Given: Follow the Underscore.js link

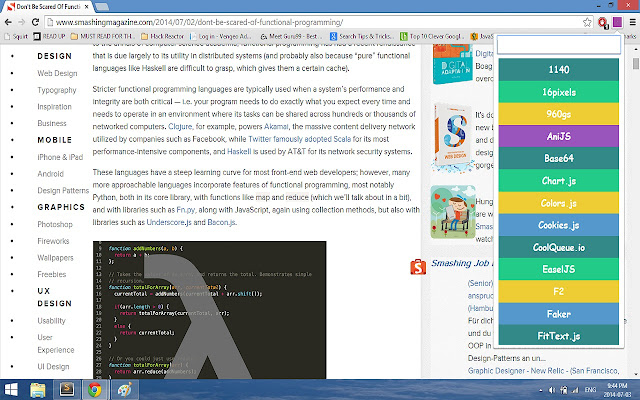Looking at the screenshot, I should 169,222.
